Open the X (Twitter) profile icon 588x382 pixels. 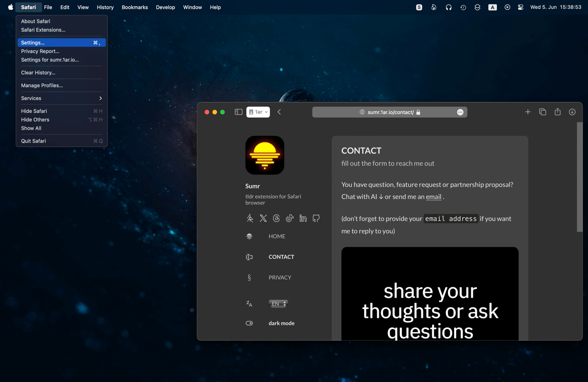pyautogui.click(x=263, y=218)
